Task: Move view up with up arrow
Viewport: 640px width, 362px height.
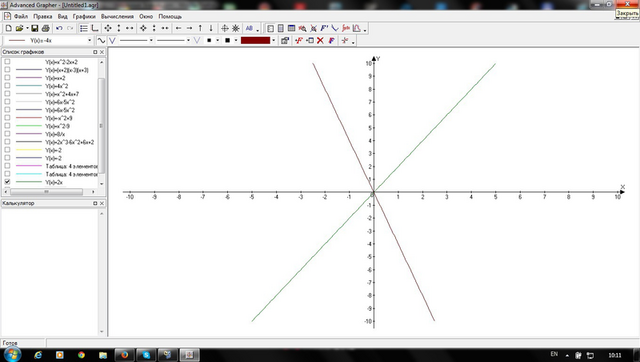Action: [200, 28]
